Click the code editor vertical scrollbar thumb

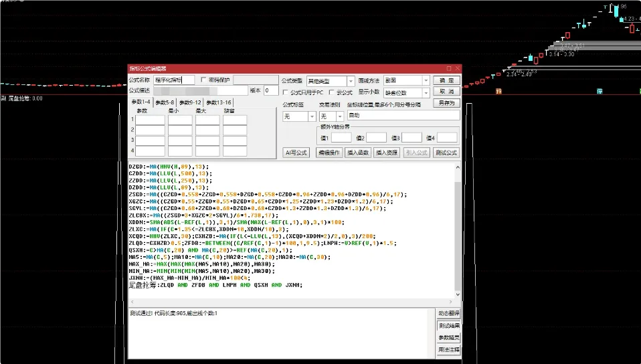(x=458, y=236)
